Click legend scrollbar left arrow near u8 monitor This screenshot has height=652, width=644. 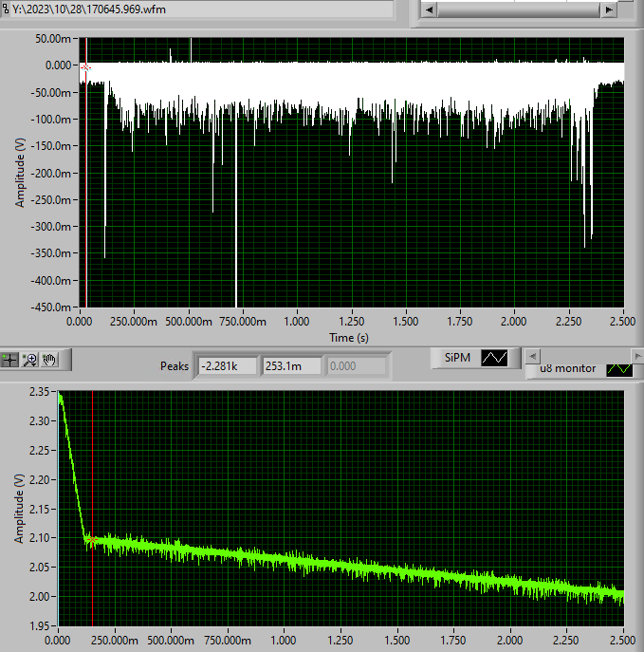point(533,356)
